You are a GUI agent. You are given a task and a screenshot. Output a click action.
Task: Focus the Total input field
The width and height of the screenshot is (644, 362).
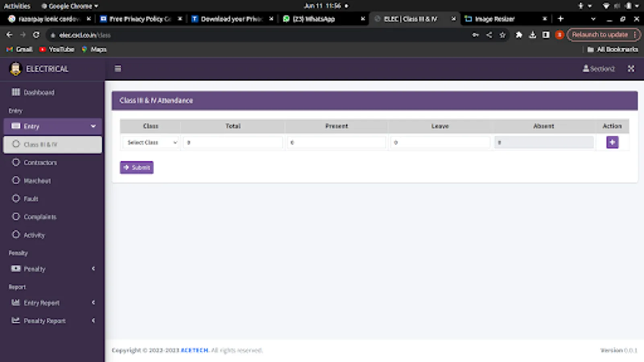pyautogui.click(x=233, y=142)
